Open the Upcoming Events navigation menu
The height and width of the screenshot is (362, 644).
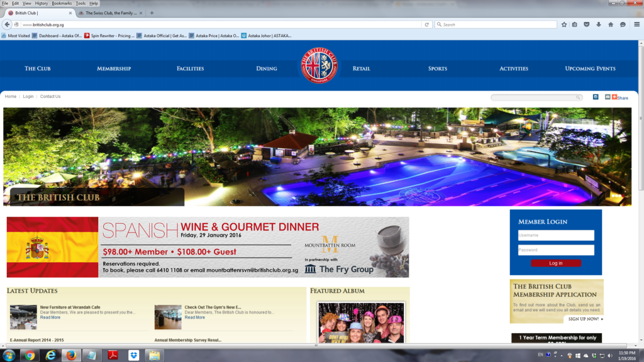pos(590,69)
